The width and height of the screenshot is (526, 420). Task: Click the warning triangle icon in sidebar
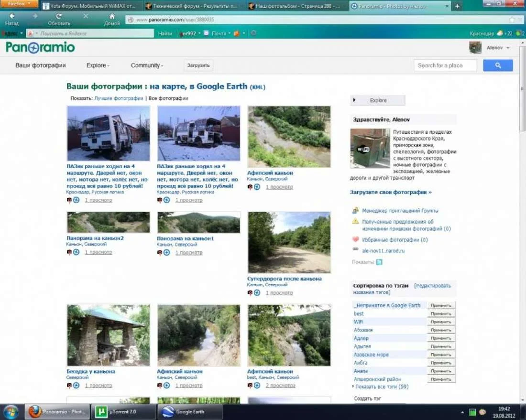355,222
